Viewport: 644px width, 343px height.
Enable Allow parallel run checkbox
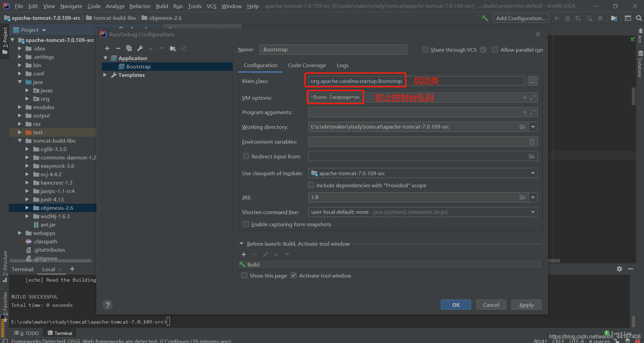click(495, 50)
